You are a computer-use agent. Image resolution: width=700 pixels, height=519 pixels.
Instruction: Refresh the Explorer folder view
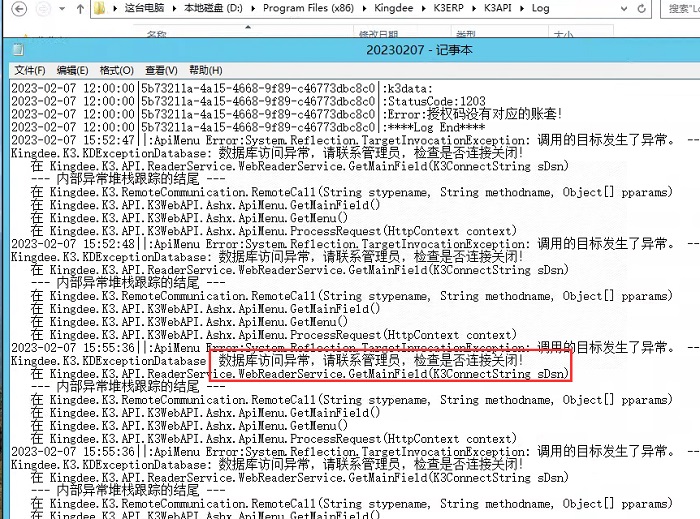(642, 8)
